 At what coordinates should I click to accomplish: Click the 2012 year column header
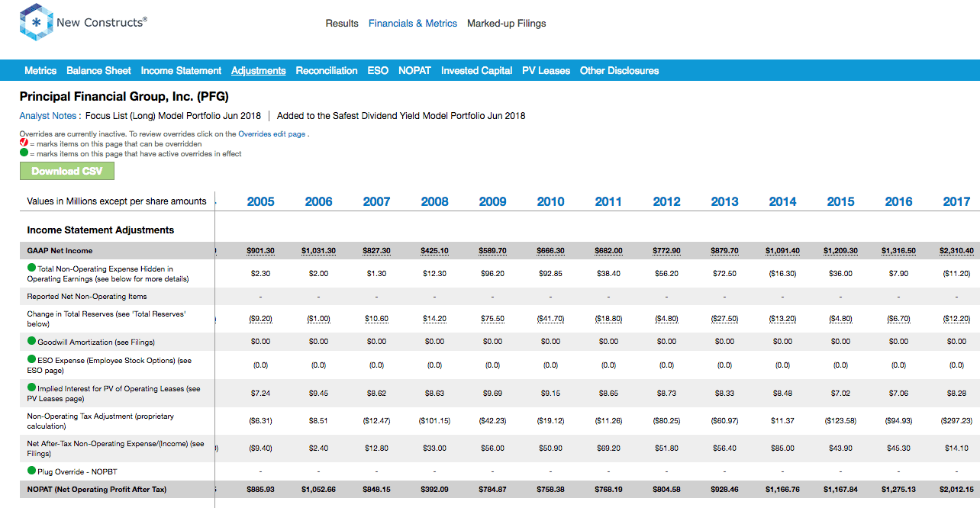(x=666, y=201)
